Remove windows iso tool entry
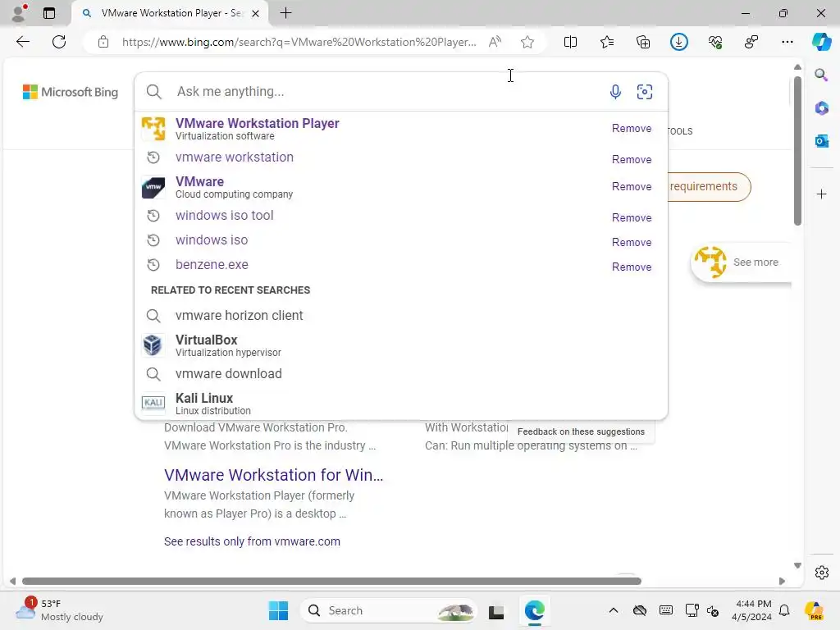 [x=632, y=217]
